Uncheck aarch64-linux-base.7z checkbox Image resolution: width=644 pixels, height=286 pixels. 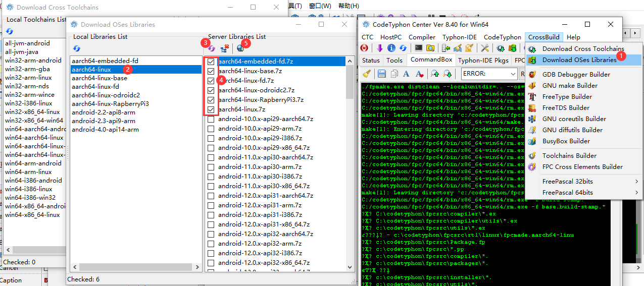(211, 71)
